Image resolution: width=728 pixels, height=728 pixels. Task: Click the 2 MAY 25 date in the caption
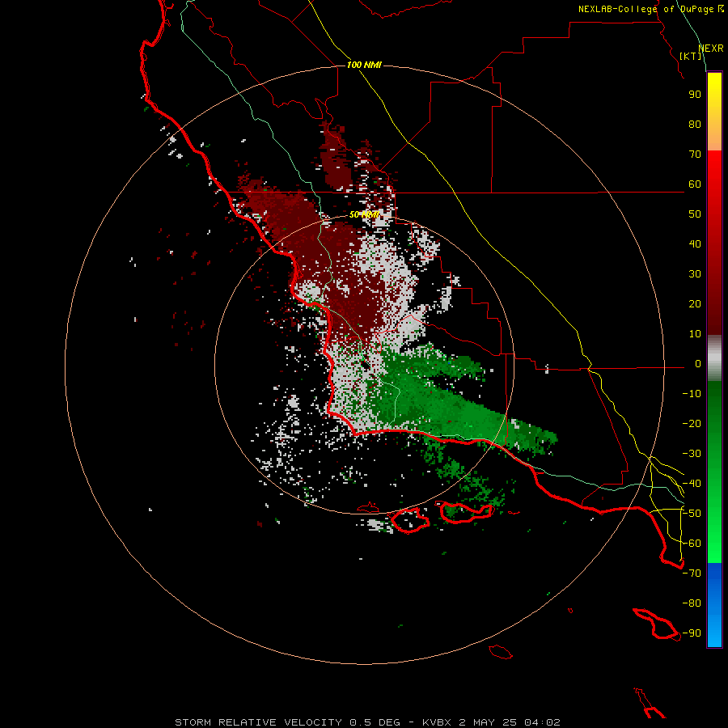pos(488,722)
